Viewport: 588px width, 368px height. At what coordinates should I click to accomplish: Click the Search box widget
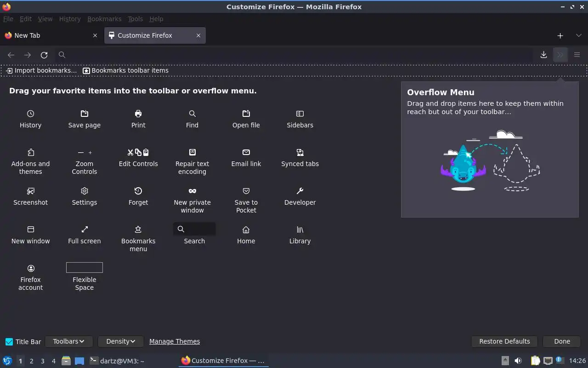point(194,229)
